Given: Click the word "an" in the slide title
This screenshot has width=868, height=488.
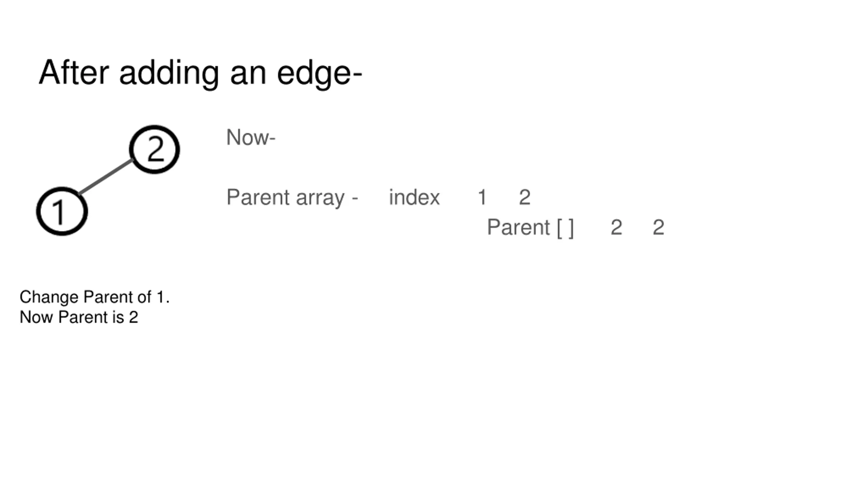Looking at the screenshot, I should pyautogui.click(x=248, y=74).
